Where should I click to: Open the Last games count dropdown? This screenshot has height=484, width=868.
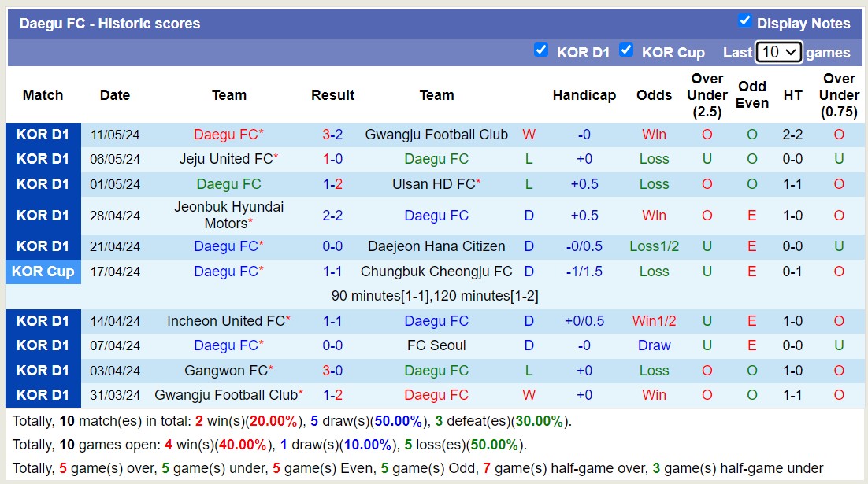(778, 50)
